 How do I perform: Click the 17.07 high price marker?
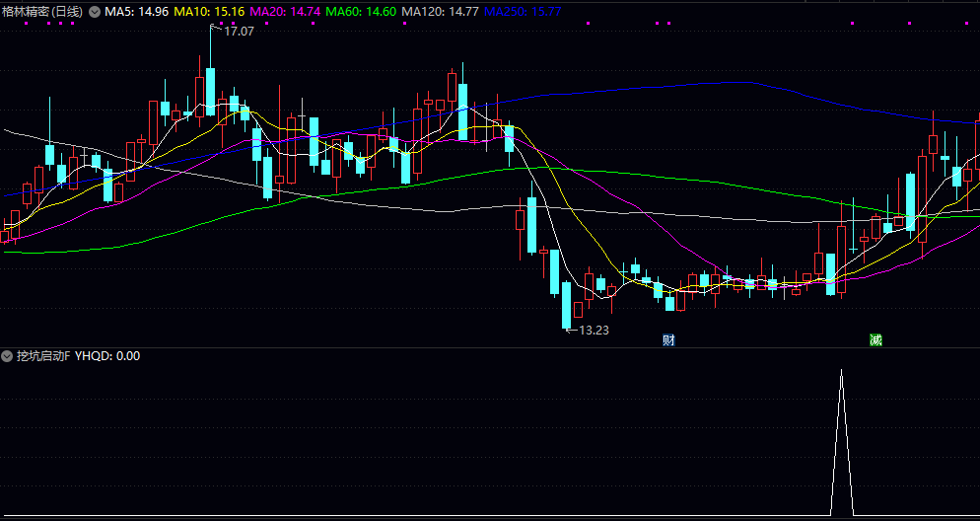point(239,32)
